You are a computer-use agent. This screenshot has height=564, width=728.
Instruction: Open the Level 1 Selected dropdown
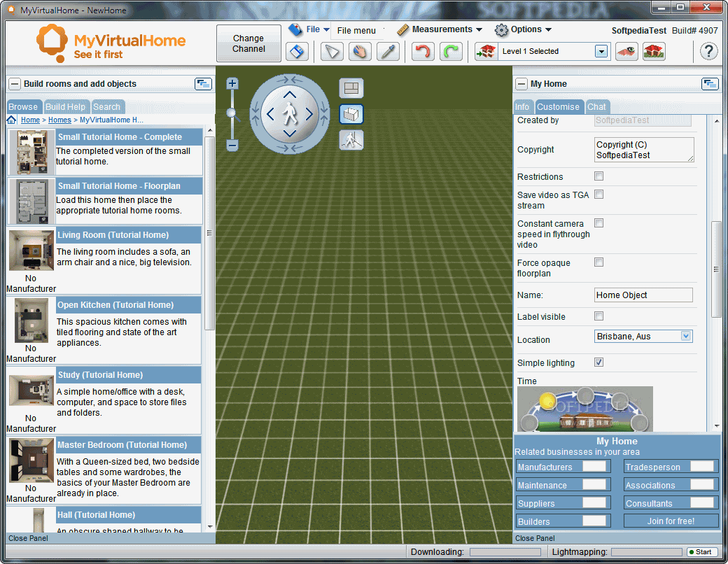tap(601, 51)
